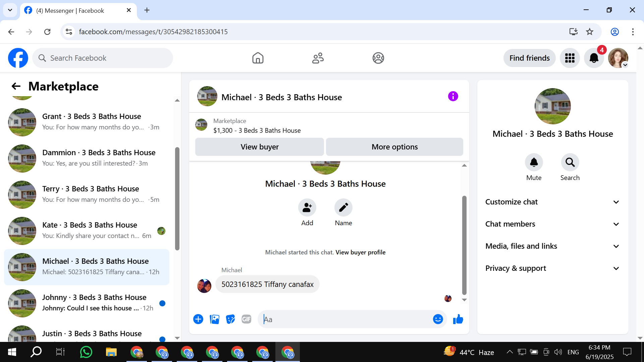Click the Add people icon
The height and width of the screenshot is (362, 644).
[x=307, y=207]
